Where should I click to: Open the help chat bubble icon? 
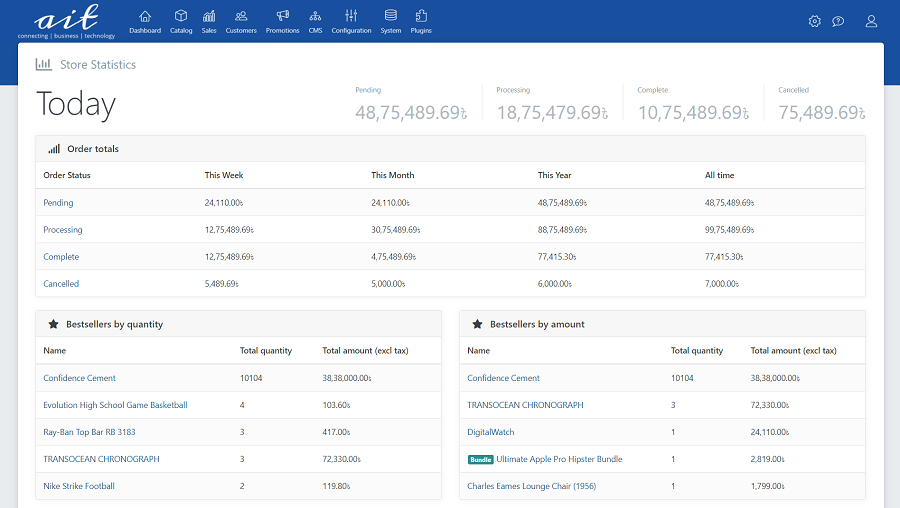838,21
